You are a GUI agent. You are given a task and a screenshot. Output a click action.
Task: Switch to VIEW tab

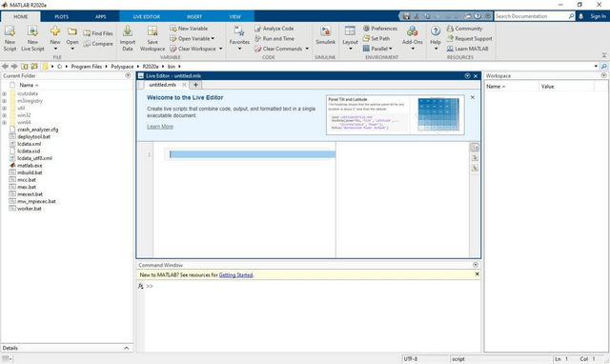coord(234,17)
